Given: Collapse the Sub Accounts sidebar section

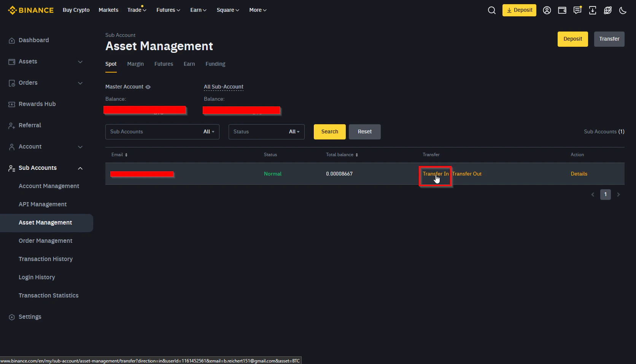Looking at the screenshot, I should point(80,168).
